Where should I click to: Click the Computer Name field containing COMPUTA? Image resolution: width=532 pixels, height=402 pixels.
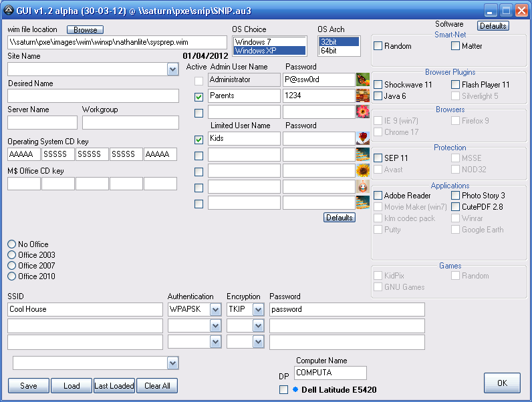pos(330,373)
